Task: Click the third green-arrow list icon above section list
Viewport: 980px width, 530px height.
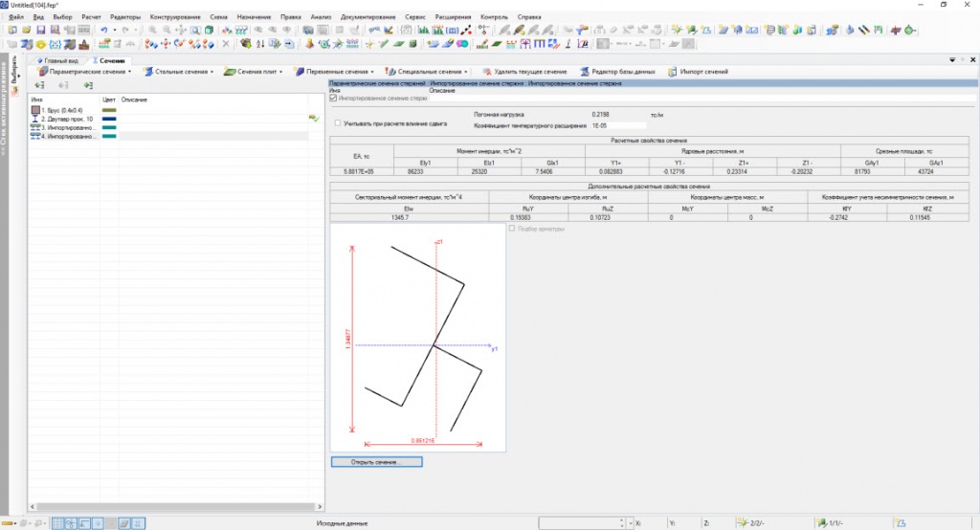Action: [x=88, y=85]
